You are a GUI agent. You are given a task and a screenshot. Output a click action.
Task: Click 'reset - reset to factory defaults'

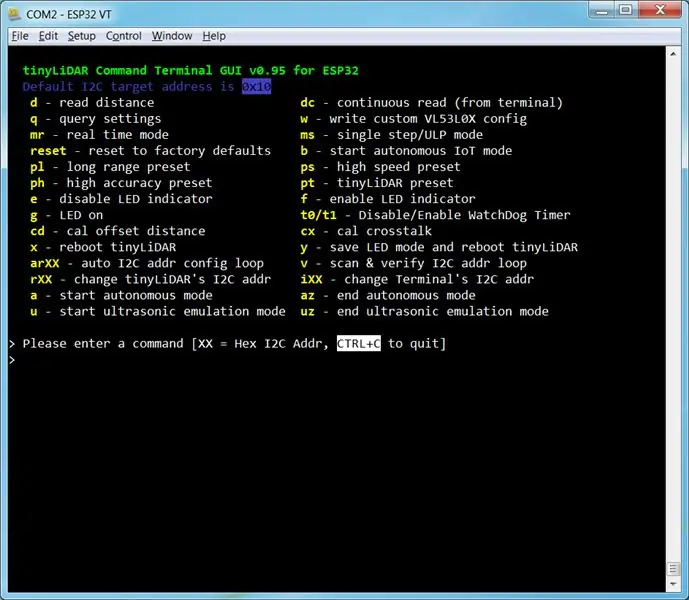click(150, 151)
